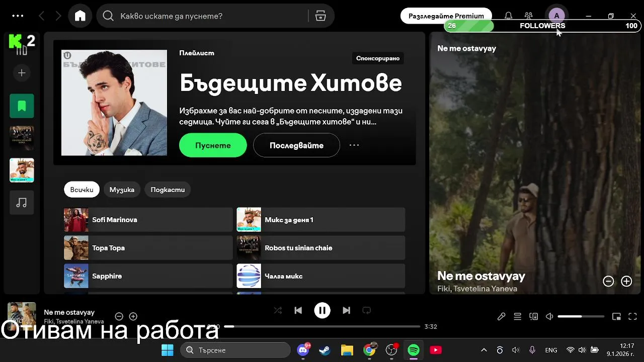Open the 'Бъдещите Хитове' cover image
Image resolution: width=644 pixels, height=362 pixels.
point(114,103)
